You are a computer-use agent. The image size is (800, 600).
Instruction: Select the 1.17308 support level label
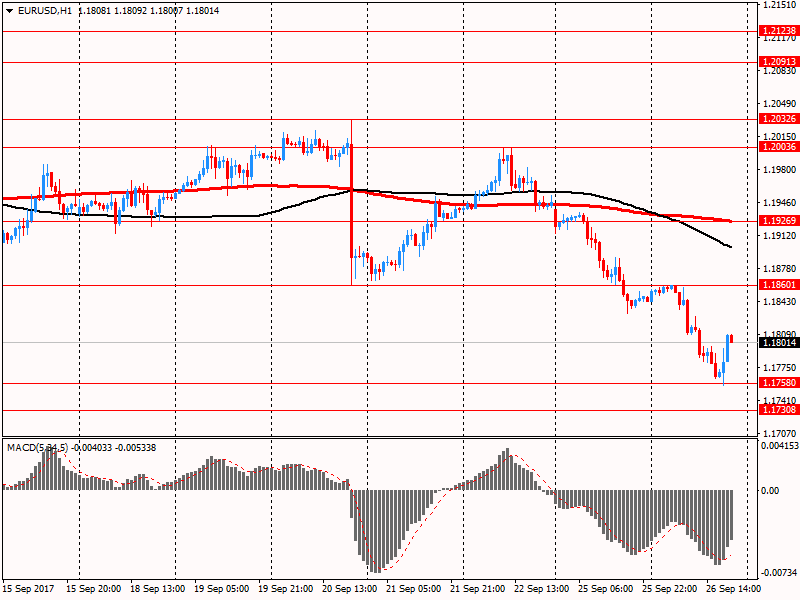[779, 410]
